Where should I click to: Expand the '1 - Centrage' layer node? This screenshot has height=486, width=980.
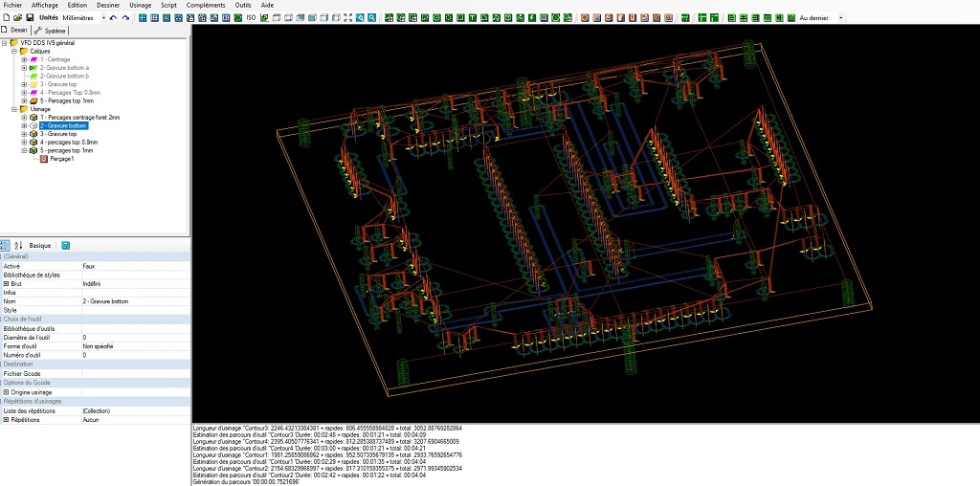coord(24,59)
